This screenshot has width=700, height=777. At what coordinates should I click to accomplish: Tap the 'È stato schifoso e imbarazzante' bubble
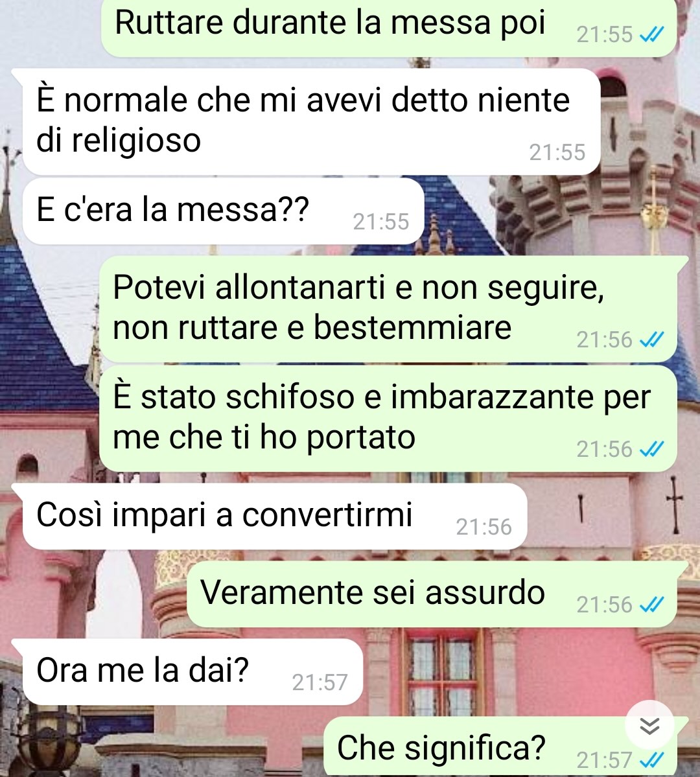(389, 418)
